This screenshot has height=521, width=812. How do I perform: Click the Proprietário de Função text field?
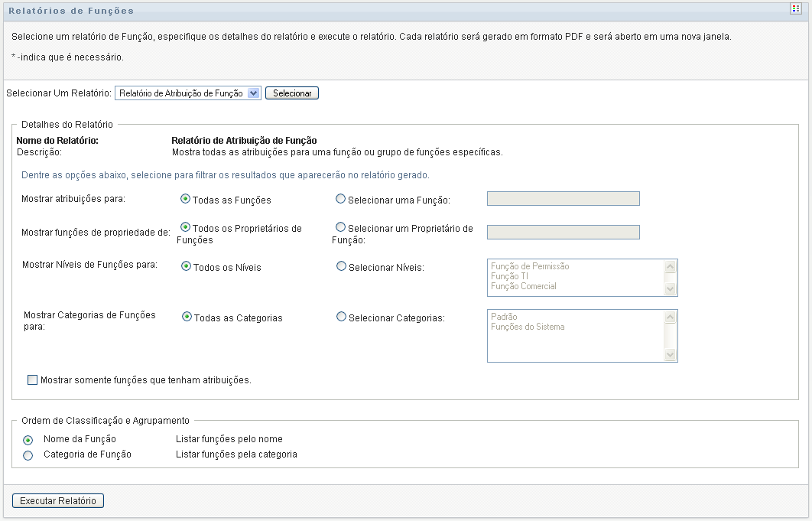[x=563, y=233]
